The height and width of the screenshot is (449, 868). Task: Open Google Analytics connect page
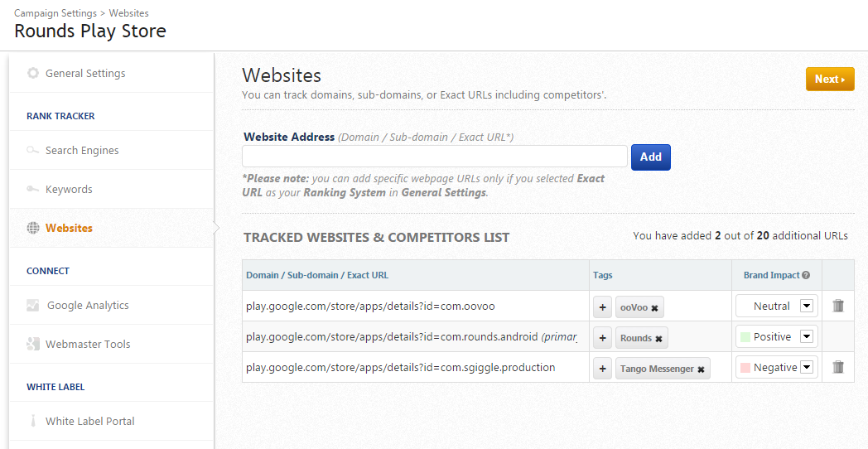coord(88,305)
